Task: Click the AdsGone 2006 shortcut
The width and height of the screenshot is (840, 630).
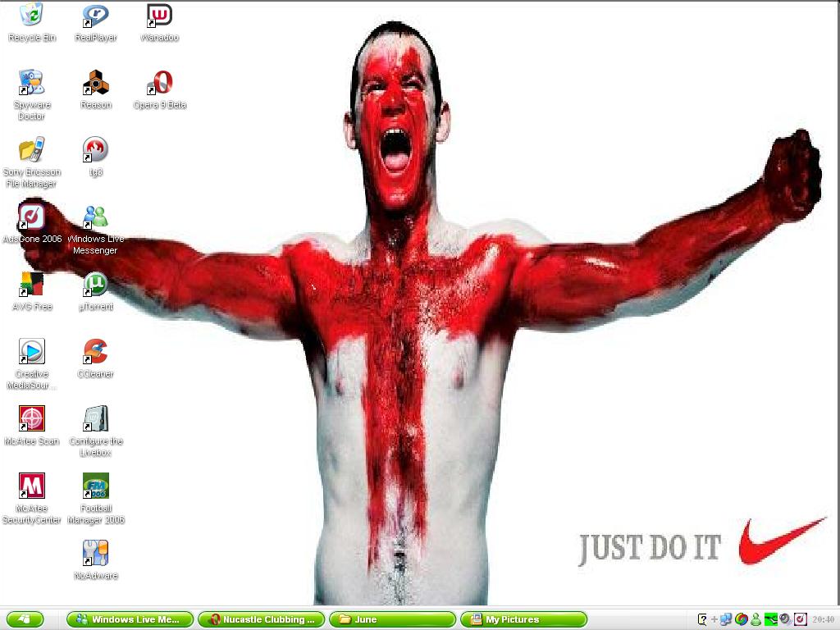Action: click(x=31, y=217)
